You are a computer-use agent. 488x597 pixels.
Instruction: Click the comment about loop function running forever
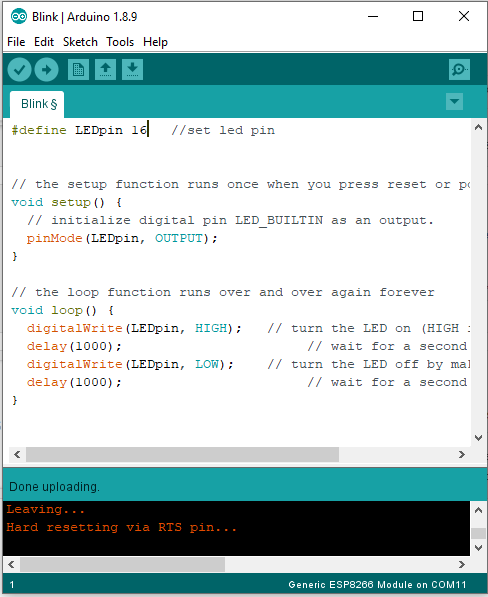pyautogui.click(x=223, y=292)
